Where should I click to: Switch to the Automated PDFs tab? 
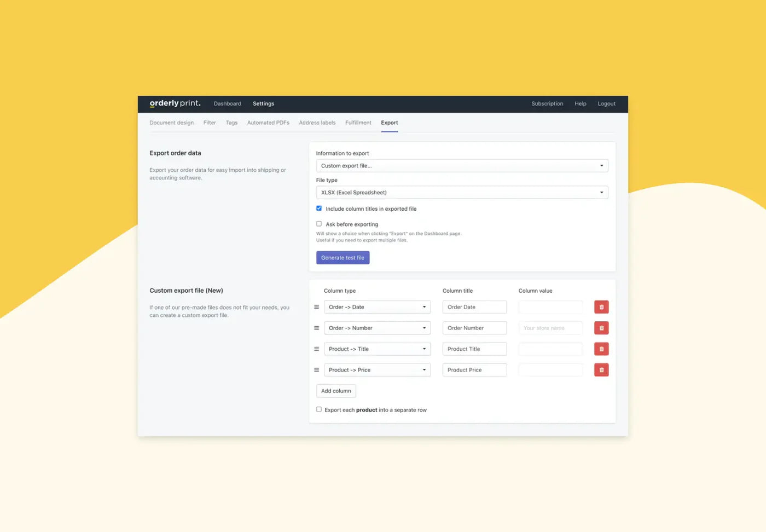pos(268,123)
